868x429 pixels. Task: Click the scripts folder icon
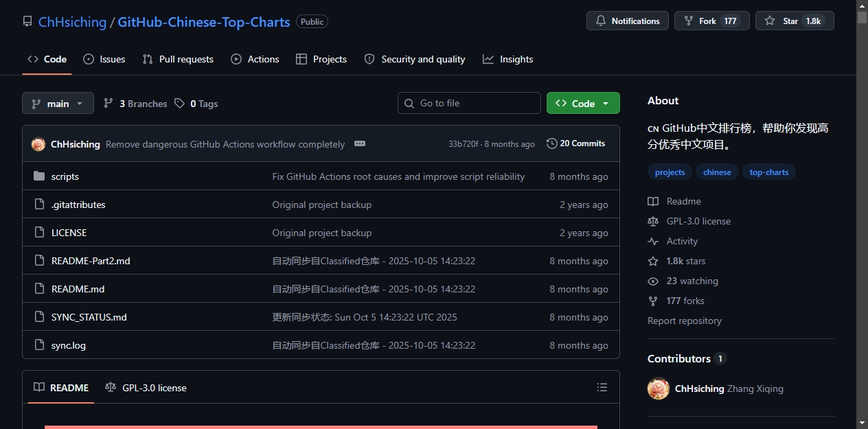coord(39,176)
